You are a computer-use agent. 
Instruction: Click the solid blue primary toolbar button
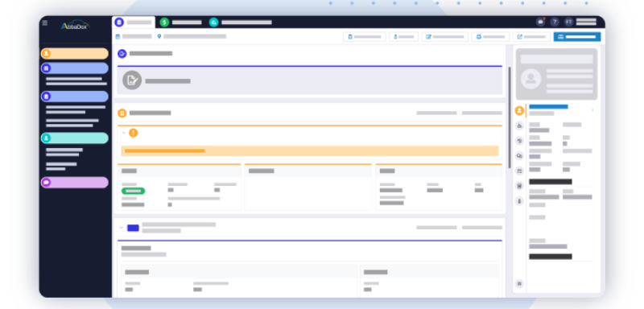(x=577, y=37)
